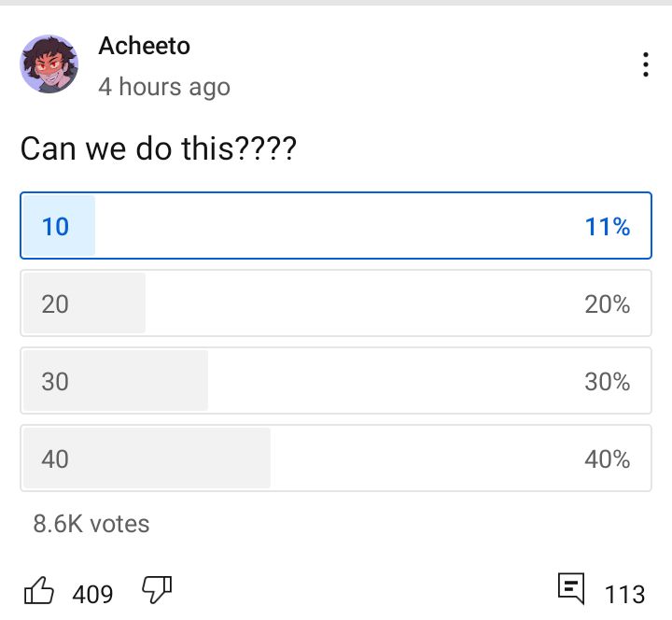Open the three-dot options menu
The height and width of the screenshot is (620, 672).
click(x=646, y=64)
